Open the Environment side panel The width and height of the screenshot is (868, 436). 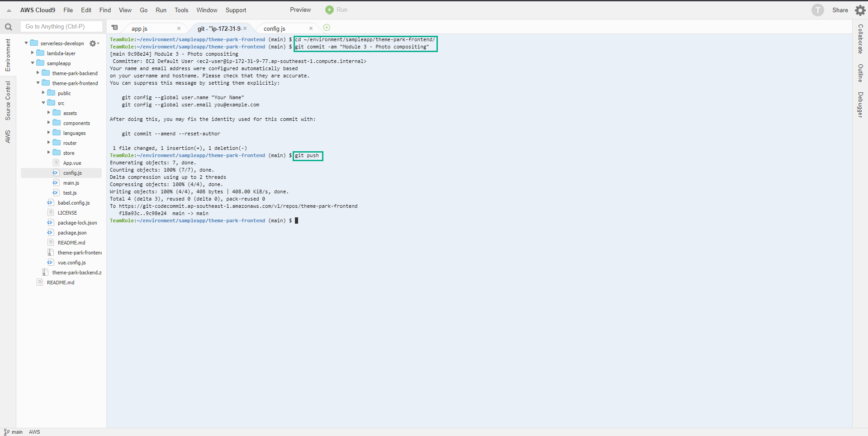[x=8, y=55]
